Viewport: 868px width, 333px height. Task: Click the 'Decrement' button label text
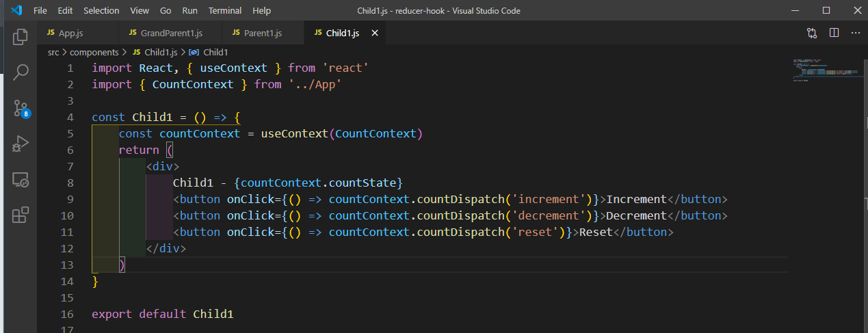point(637,216)
